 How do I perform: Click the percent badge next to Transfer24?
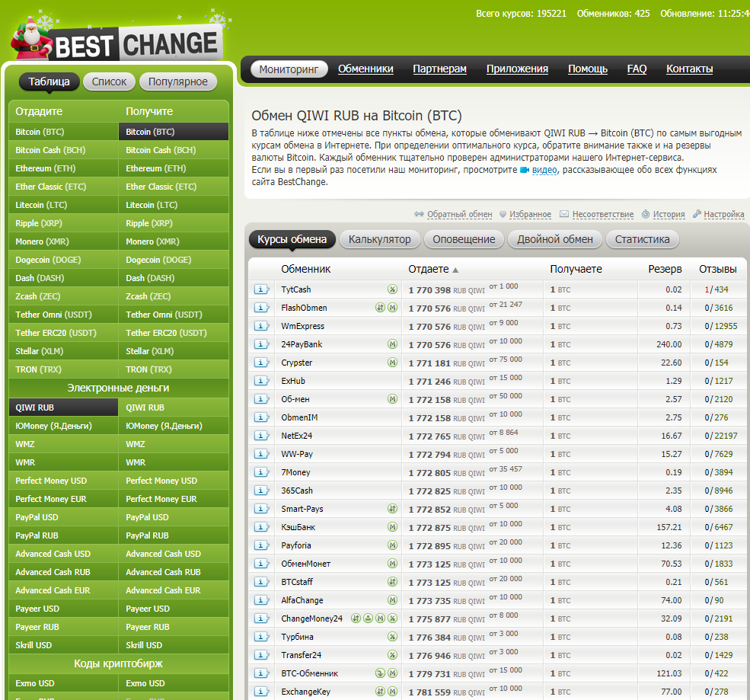pos(392,654)
